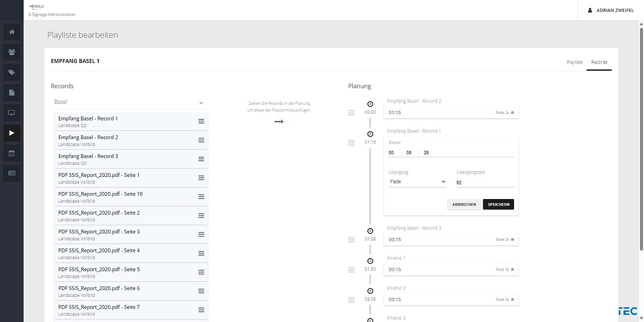644x322 pixels.
Task: Click the planning drag handle at 01:35
Action: [351, 240]
